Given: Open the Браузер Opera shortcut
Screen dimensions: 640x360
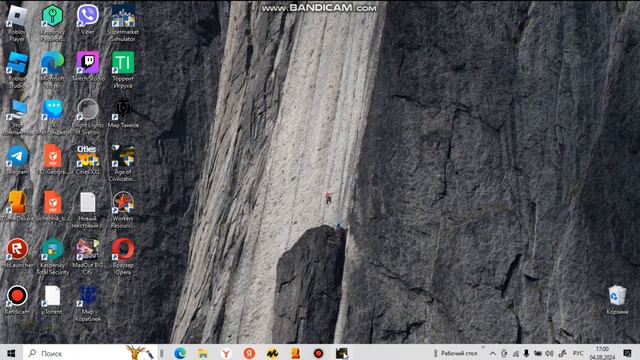Looking at the screenshot, I should coord(123,256).
